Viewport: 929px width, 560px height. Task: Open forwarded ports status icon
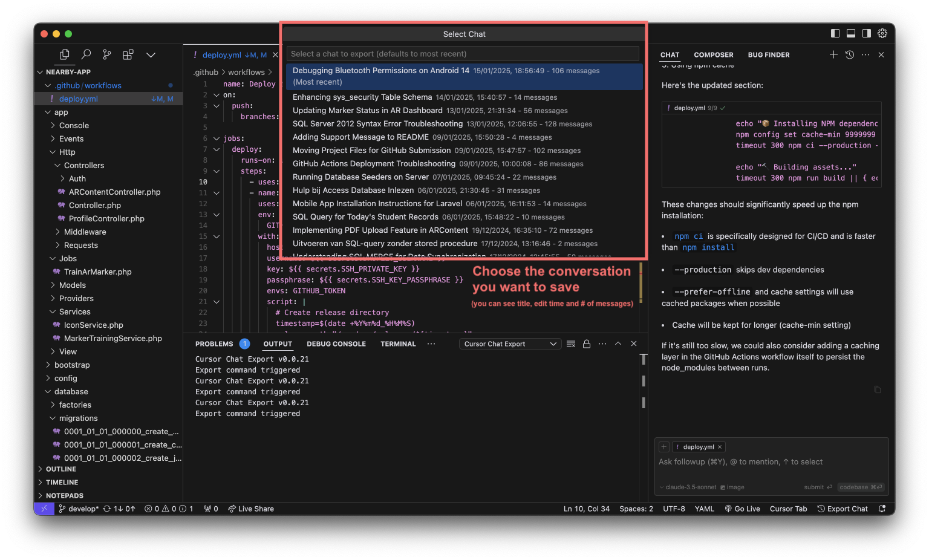pos(210,509)
